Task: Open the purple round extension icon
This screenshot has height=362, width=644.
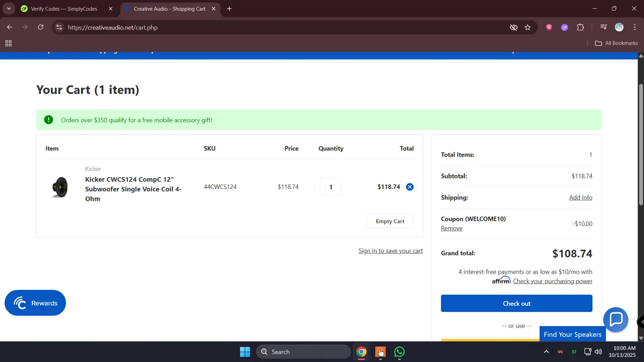Action: (x=565, y=27)
